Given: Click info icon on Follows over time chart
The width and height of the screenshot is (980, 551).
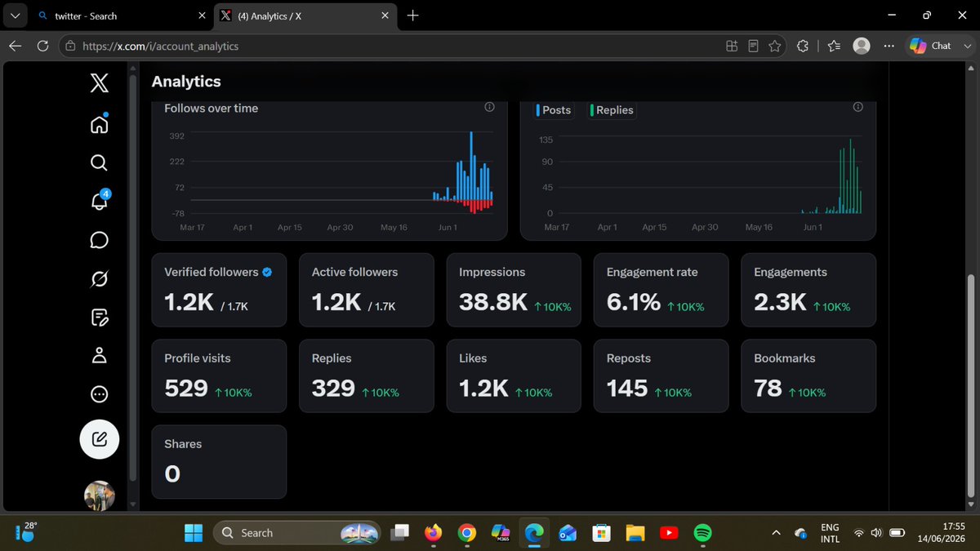Looking at the screenshot, I should [489, 107].
